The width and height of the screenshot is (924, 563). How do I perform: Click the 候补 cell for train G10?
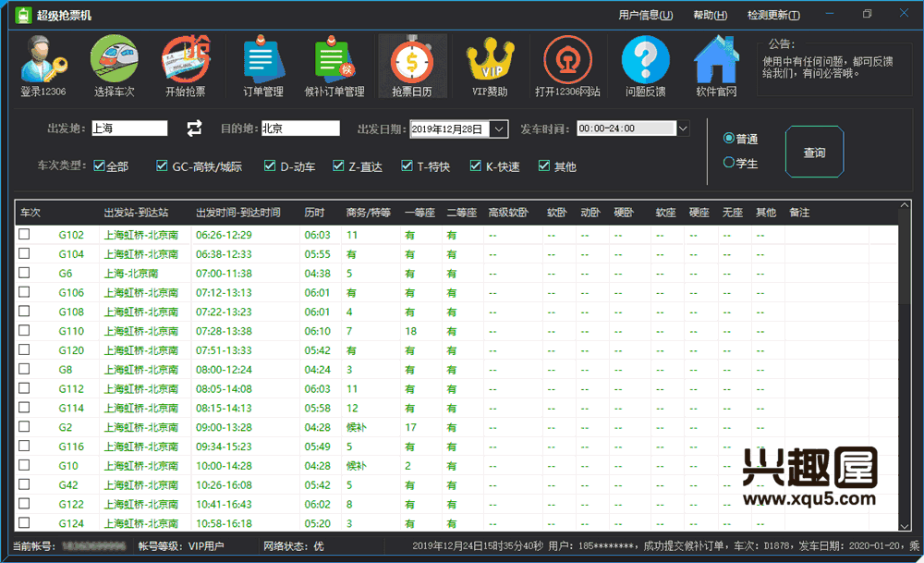point(356,466)
